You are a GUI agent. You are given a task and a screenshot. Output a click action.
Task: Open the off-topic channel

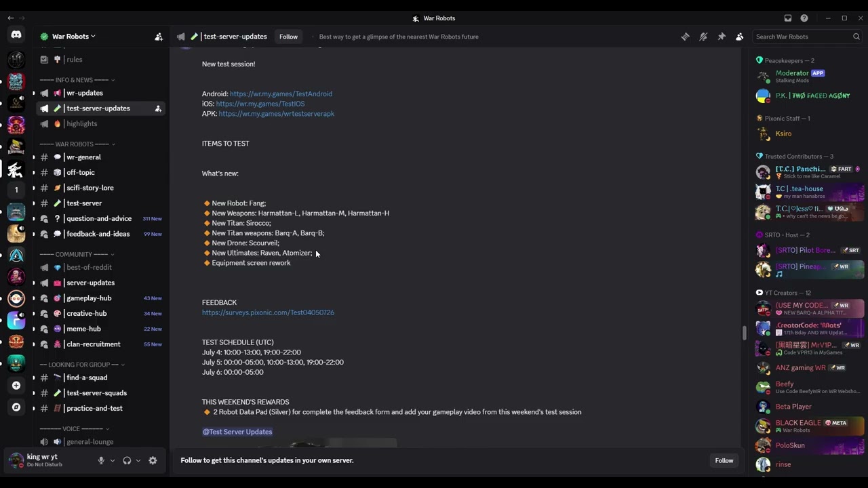point(100,172)
